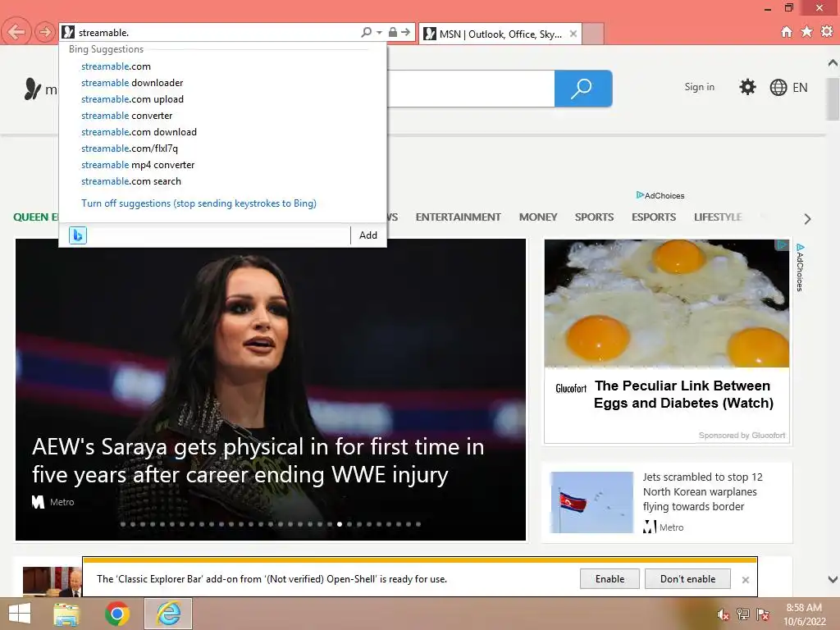Click Don't enable for the add-on
Screen dimensions: 840x630
(688, 579)
